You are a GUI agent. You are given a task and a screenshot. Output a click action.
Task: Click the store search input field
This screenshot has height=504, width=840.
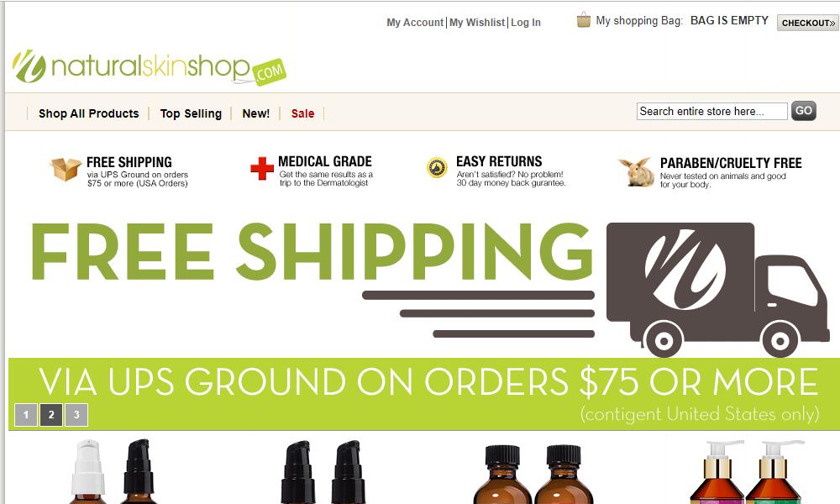712,112
